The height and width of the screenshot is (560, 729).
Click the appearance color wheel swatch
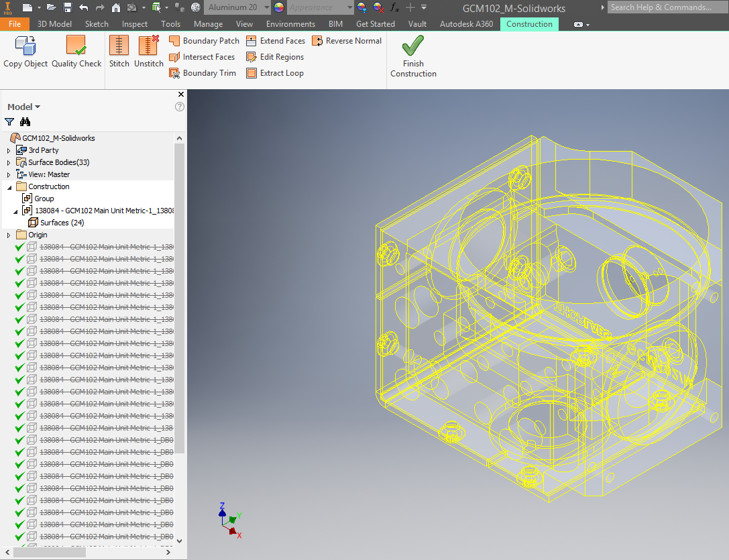(279, 7)
